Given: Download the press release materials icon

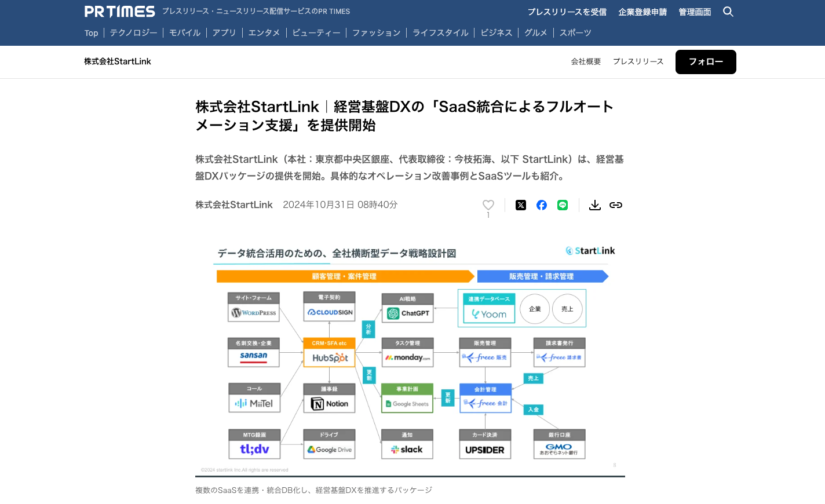Looking at the screenshot, I should pyautogui.click(x=595, y=205).
